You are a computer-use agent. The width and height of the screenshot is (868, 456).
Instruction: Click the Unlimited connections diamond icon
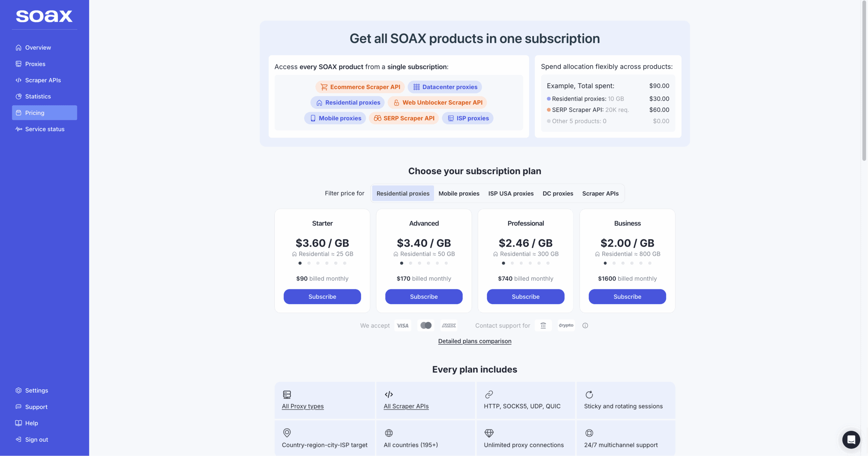click(x=489, y=433)
